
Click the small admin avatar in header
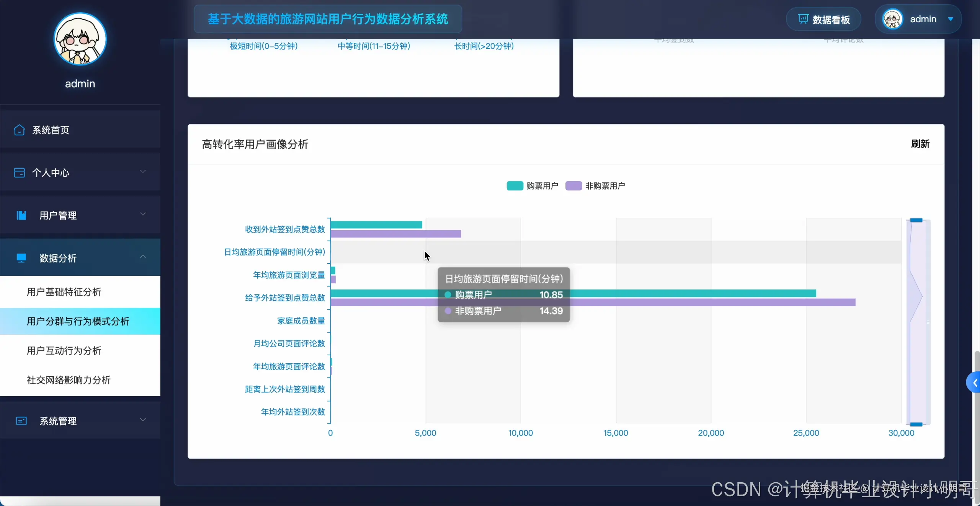pos(892,19)
